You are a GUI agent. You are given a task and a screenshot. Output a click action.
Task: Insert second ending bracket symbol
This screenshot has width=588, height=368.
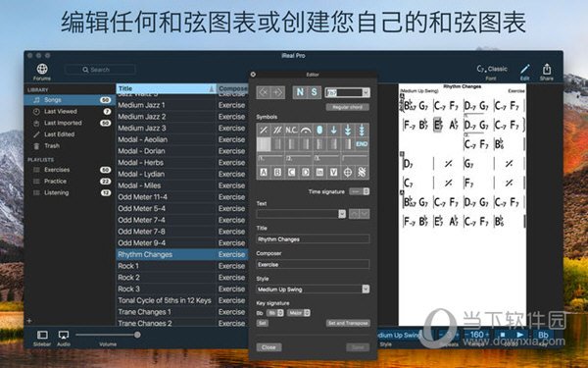[299, 158]
